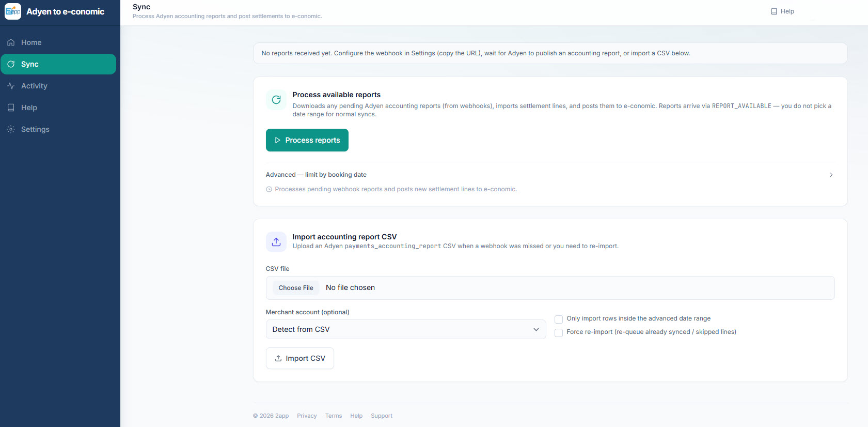Click the © 2026 2app footer text
This screenshot has width=868, height=427.
[271, 416]
